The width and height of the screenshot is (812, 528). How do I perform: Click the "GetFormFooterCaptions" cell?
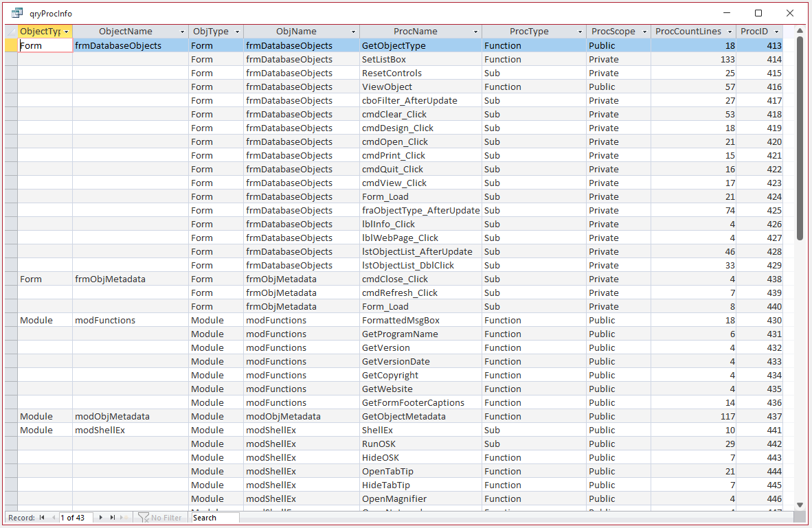click(420, 402)
